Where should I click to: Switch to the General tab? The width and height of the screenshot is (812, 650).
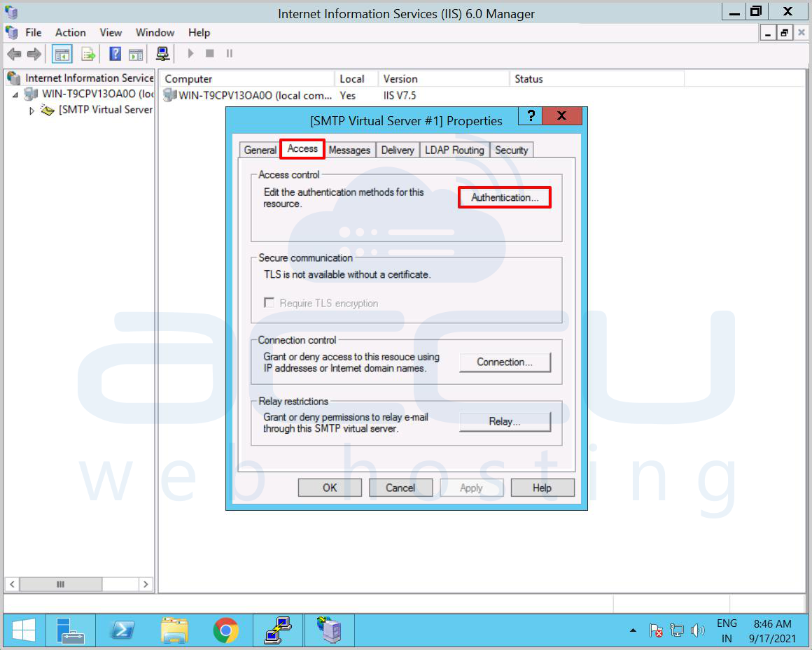(x=260, y=150)
